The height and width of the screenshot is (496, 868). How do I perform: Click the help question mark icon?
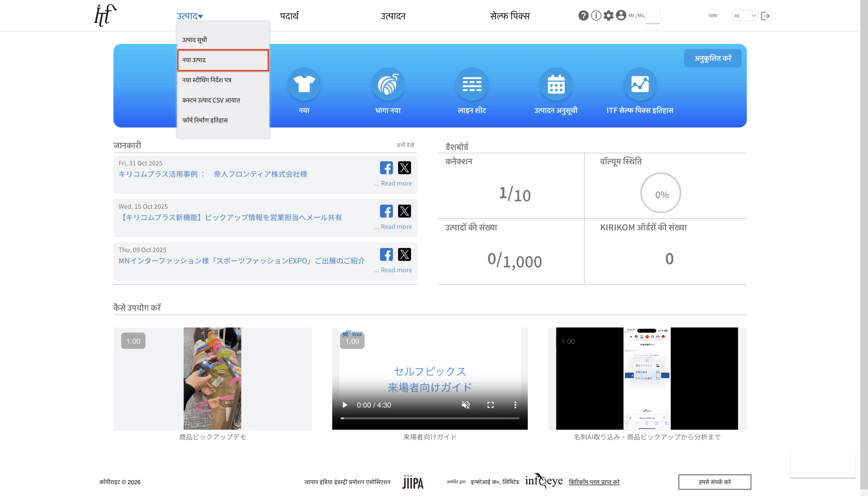tap(583, 16)
